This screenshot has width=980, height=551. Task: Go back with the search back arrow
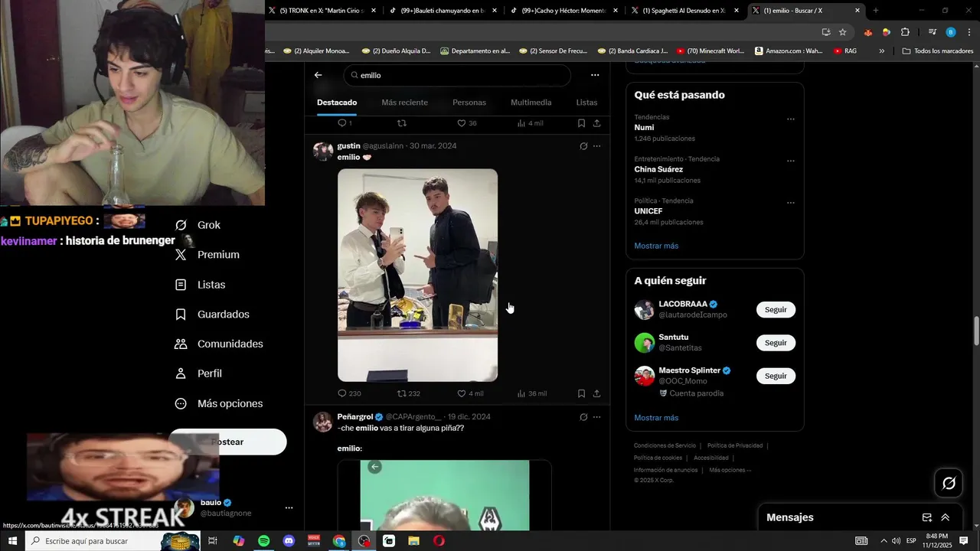[318, 75]
